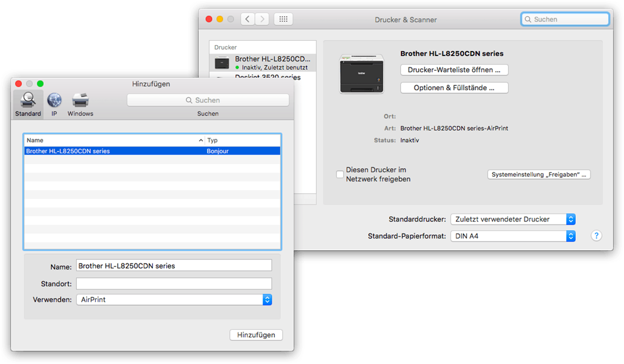Click the Brother printer image thumbnail

[x=361, y=74]
